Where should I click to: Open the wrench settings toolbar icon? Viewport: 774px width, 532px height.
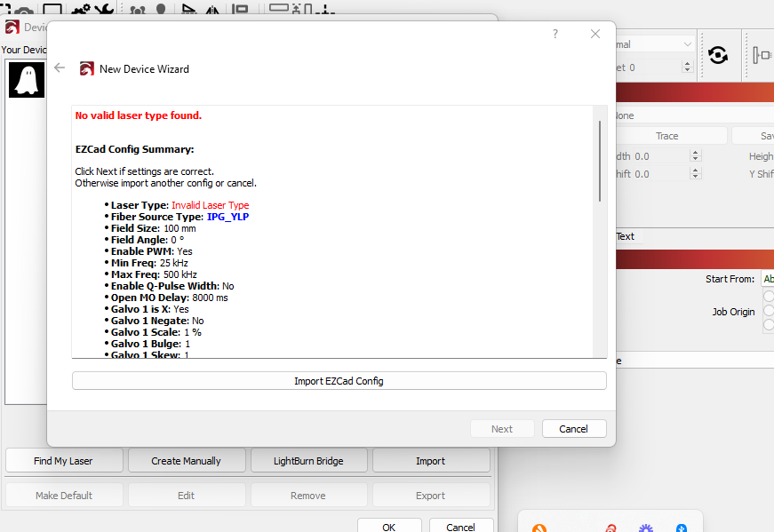click(104, 9)
